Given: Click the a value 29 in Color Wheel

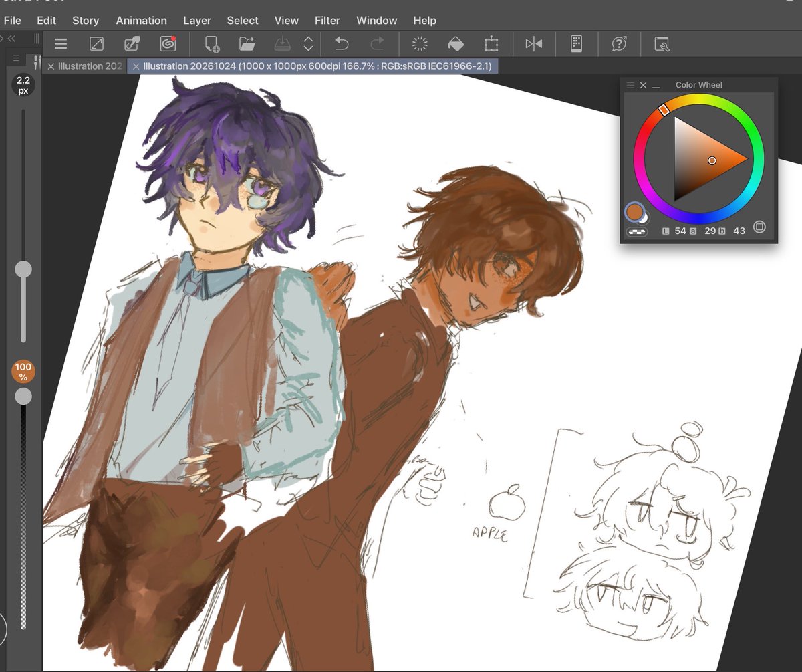Looking at the screenshot, I should (710, 231).
